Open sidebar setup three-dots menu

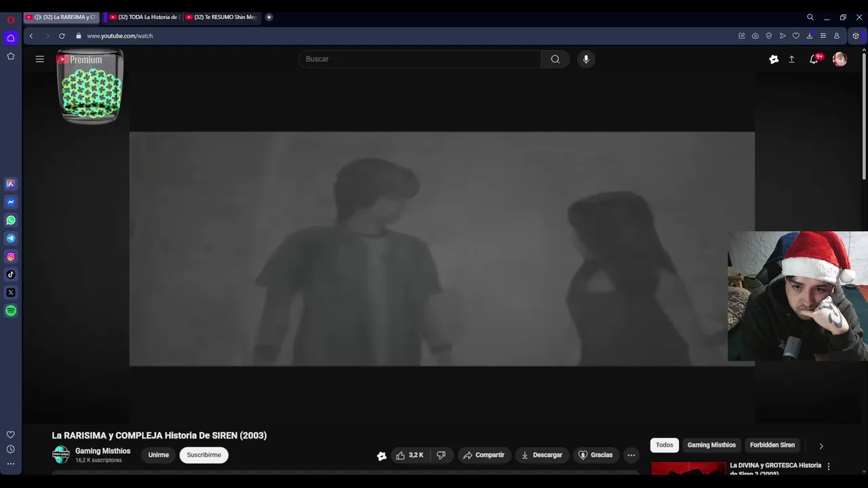[x=11, y=464]
